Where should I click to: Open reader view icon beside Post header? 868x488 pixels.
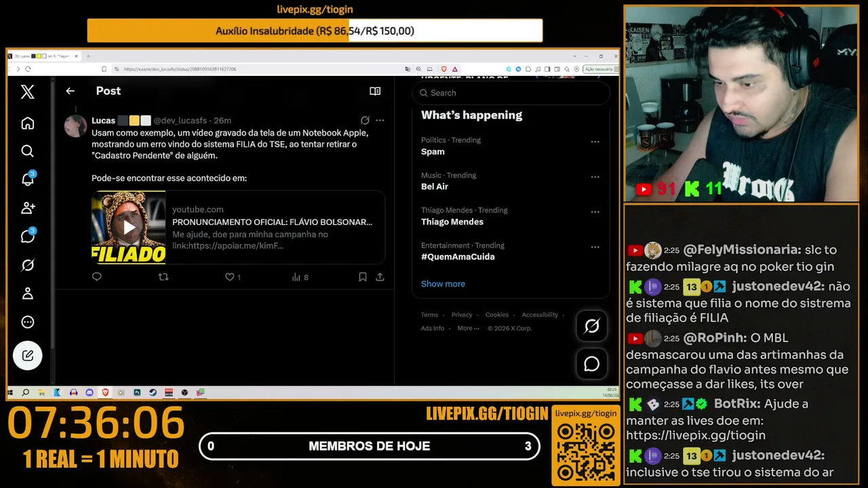point(375,91)
